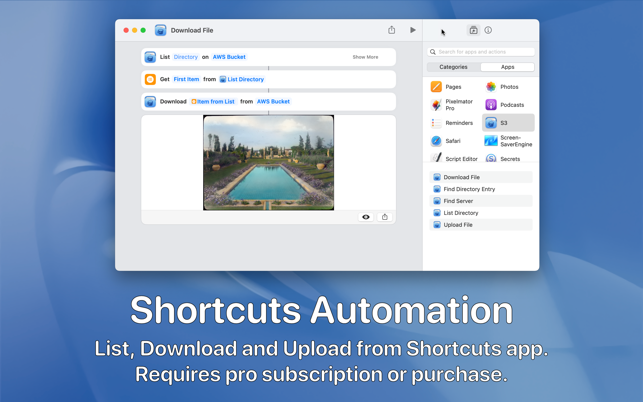Toggle the Quick Look eye icon under the preview
643x402 pixels.
pos(366,217)
